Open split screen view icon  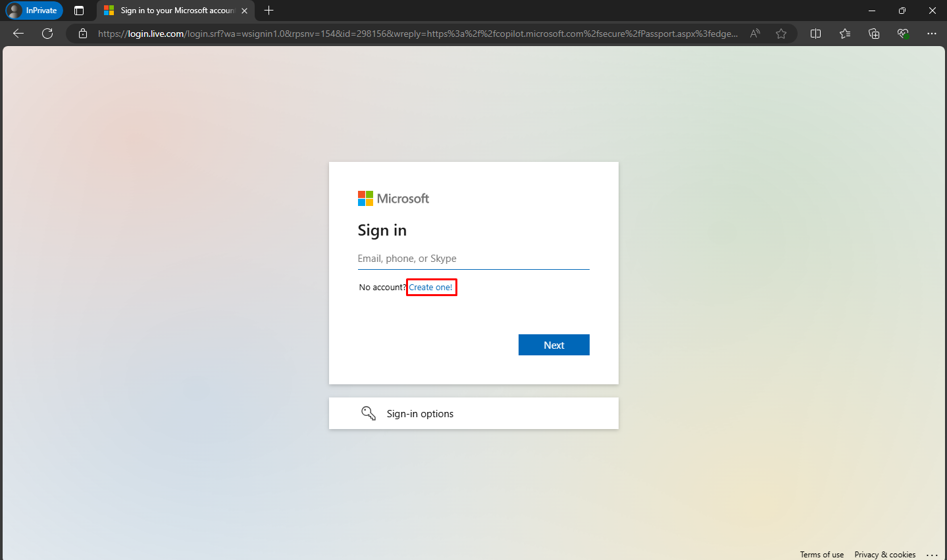816,34
